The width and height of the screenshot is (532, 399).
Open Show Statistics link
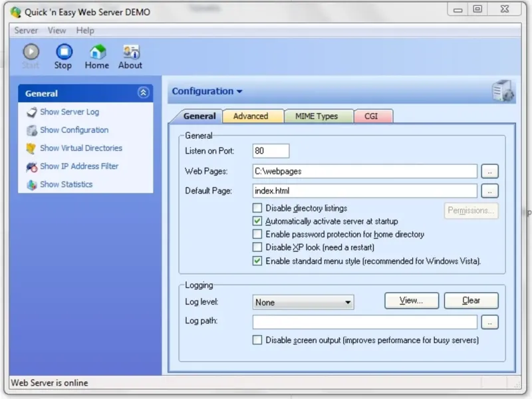(x=66, y=184)
